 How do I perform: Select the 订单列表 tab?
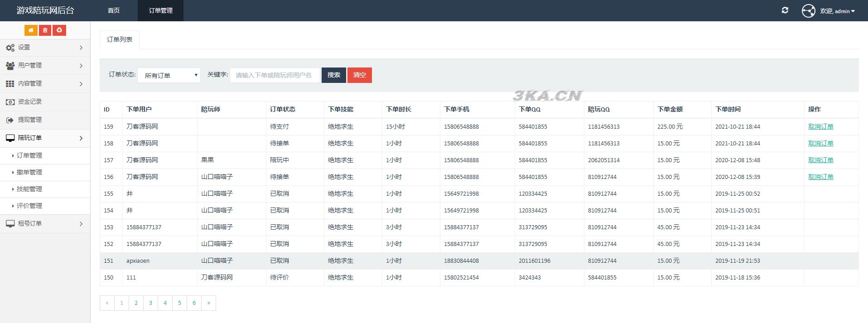(x=120, y=39)
